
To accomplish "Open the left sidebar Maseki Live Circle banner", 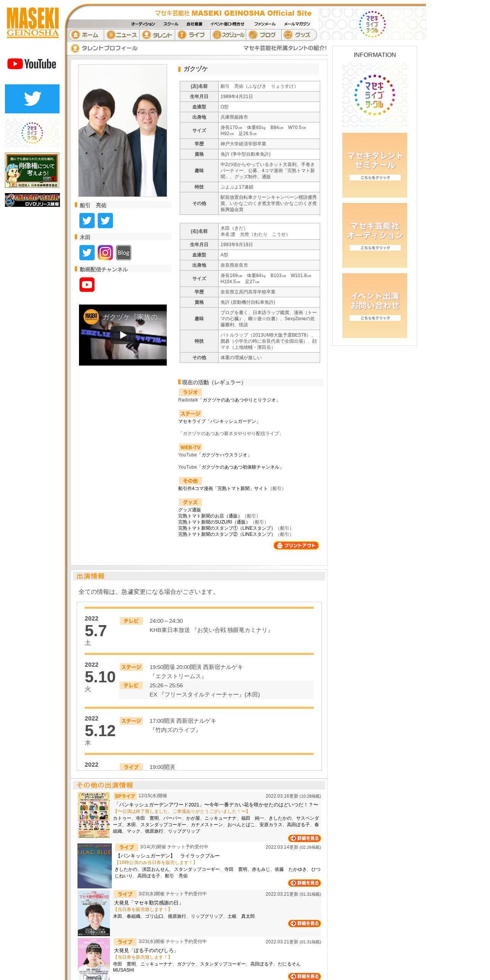I will (32, 133).
